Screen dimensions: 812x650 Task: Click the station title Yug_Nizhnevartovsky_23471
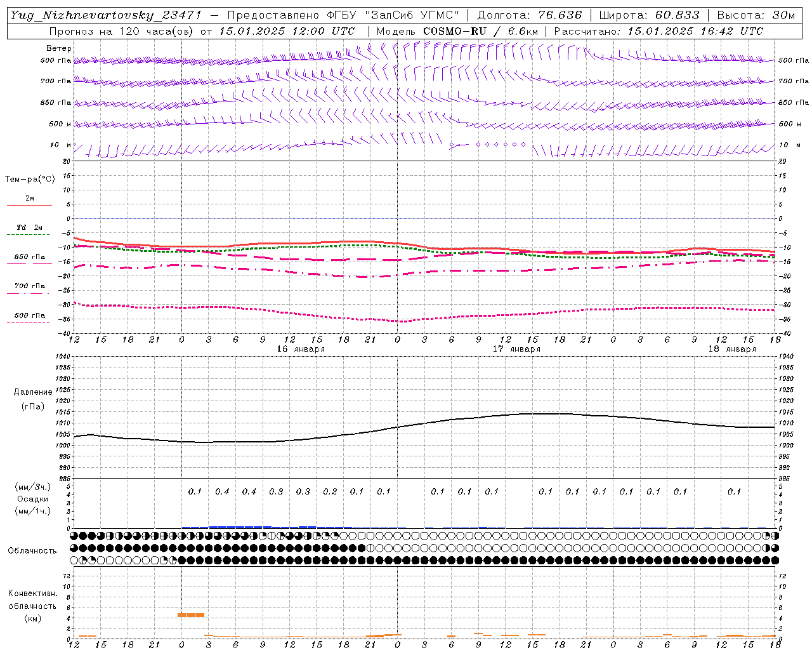pyautogui.click(x=106, y=15)
